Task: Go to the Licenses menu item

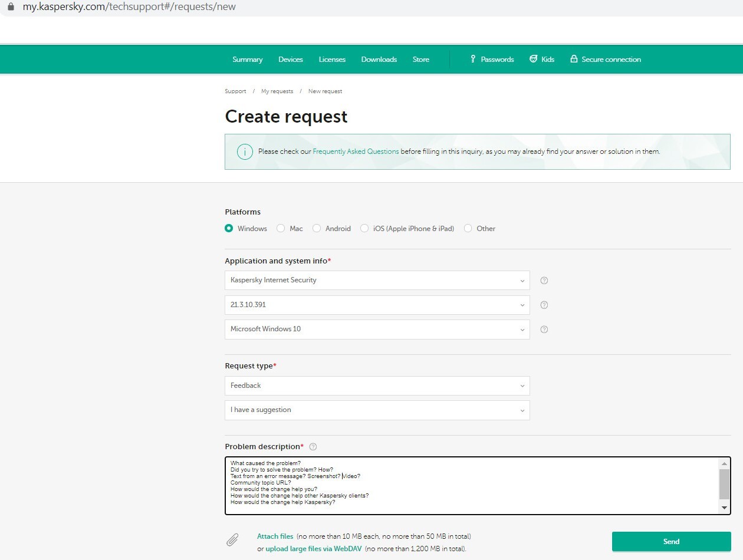Action: 332,60
